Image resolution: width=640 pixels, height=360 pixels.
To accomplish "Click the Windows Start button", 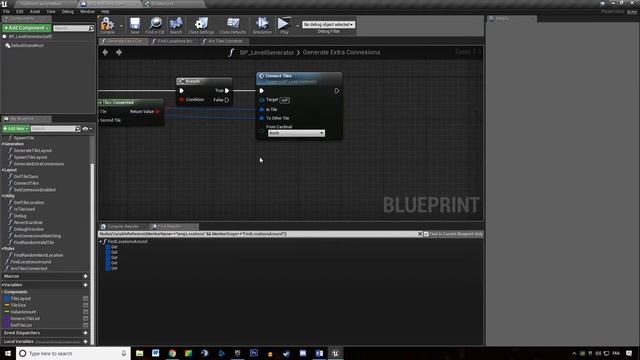I will coord(8,353).
